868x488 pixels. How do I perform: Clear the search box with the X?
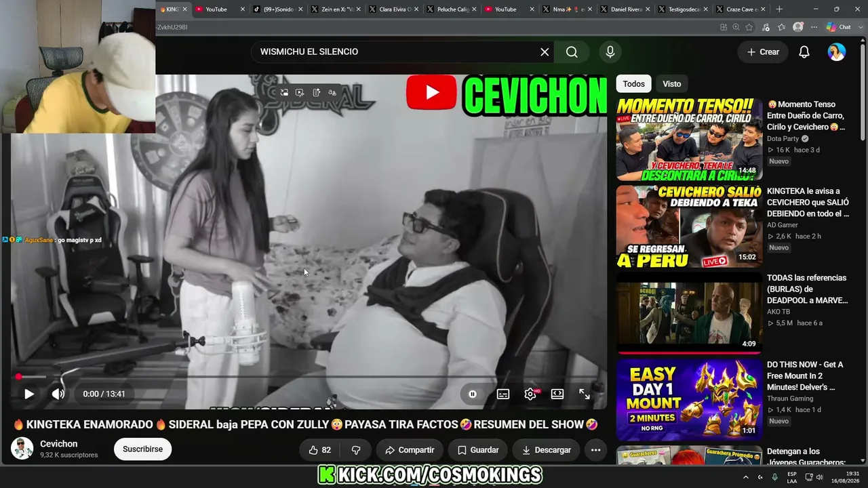pos(545,52)
